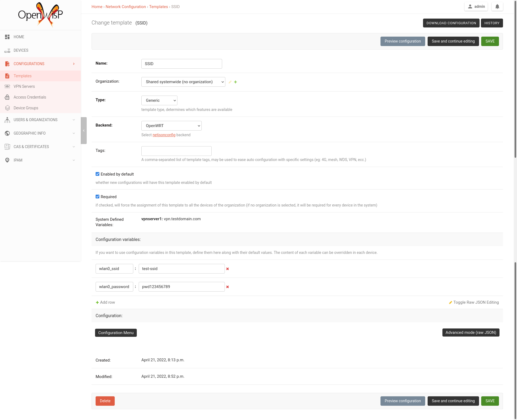Uncheck the Enabled by default checkbox
517x420 pixels.
97,174
